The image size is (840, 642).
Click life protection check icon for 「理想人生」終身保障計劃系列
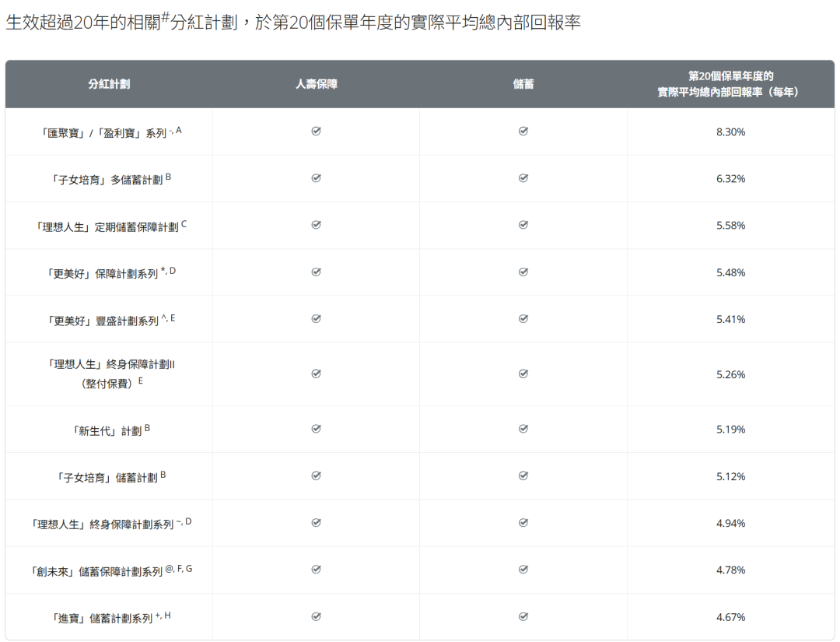click(x=316, y=522)
